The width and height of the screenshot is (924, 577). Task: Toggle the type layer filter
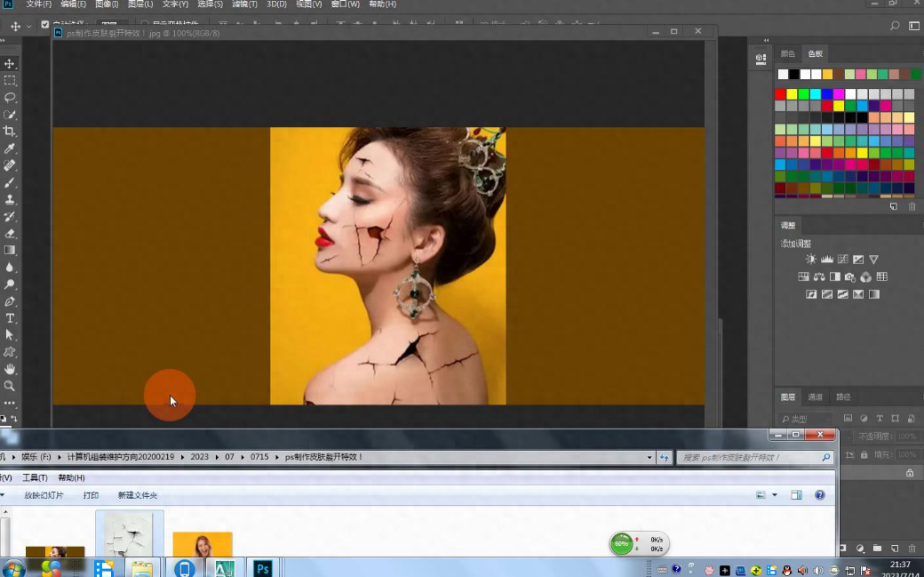880,418
